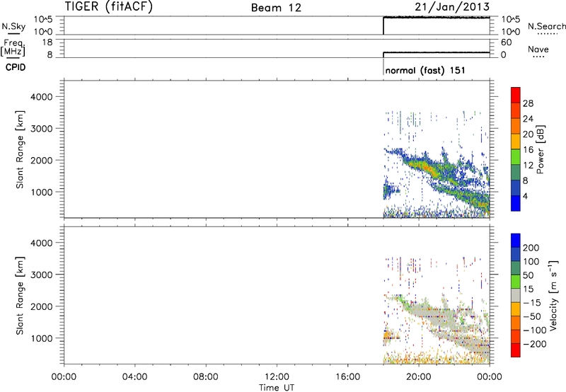566x392 pixels.
Task: Click the "-200" velocity colorbar label
Action: pyautogui.click(x=534, y=344)
